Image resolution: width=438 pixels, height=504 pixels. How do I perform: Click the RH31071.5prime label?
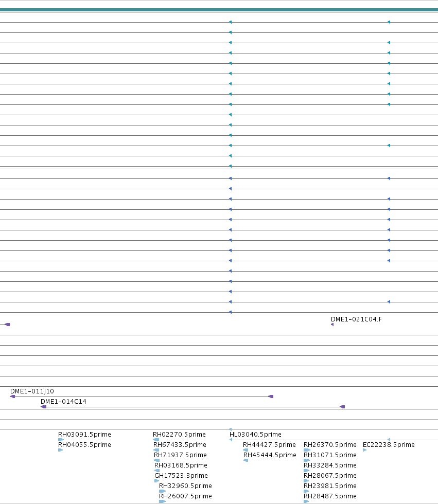click(x=330, y=455)
